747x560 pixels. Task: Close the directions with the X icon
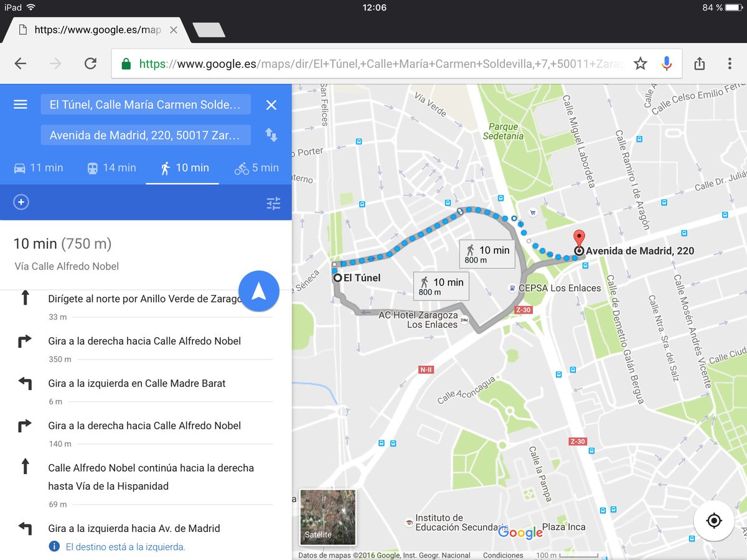click(x=271, y=105)
